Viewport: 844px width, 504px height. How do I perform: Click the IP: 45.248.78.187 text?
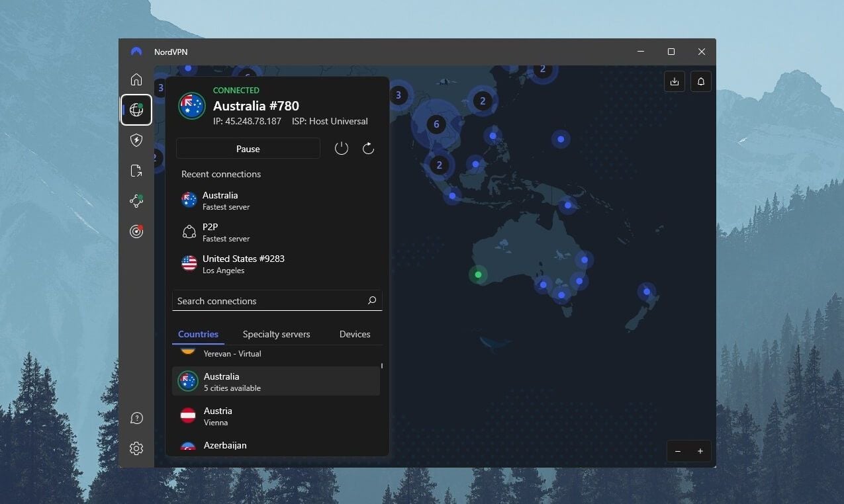(247, 121)
